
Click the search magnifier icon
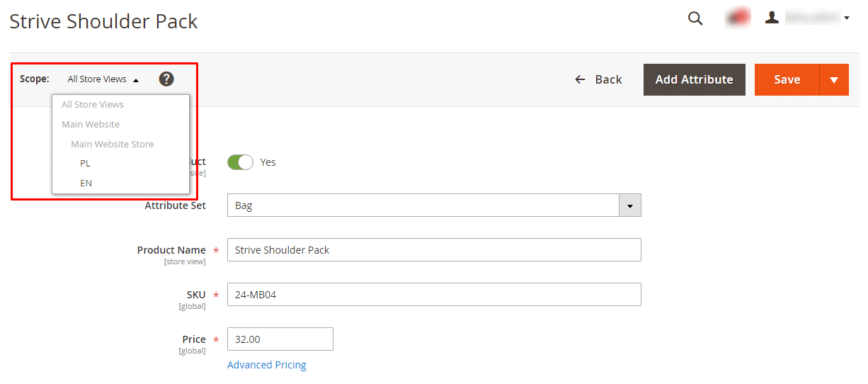695,19
